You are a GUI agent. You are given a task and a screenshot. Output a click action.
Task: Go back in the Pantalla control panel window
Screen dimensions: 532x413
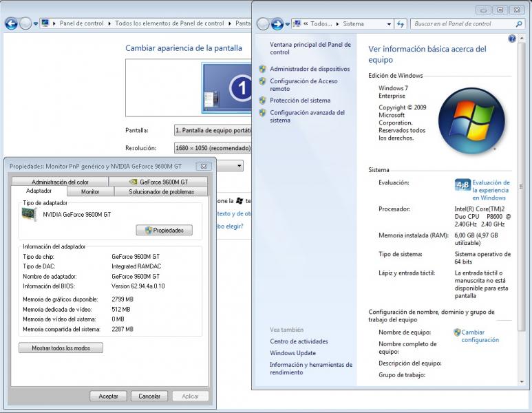tap(11, 24)
